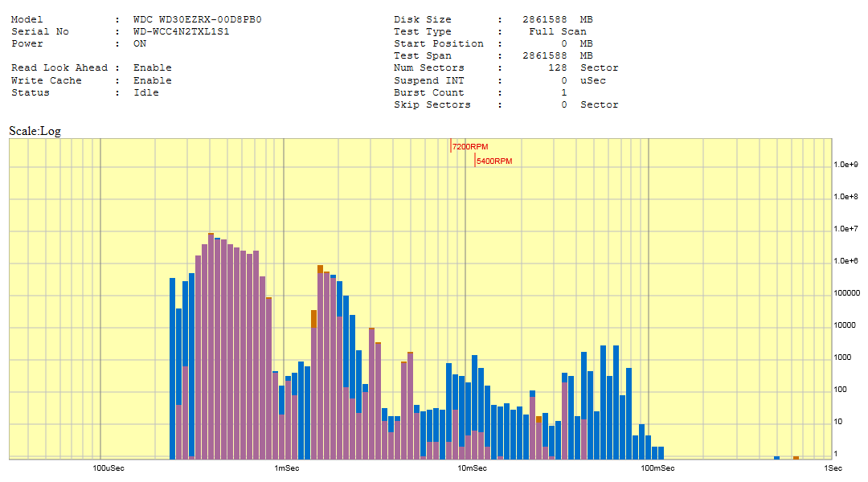The width and height of the screenshot is (868, 482).
Task: Click the Skip Sectors label
Action: tap(432, 104)
